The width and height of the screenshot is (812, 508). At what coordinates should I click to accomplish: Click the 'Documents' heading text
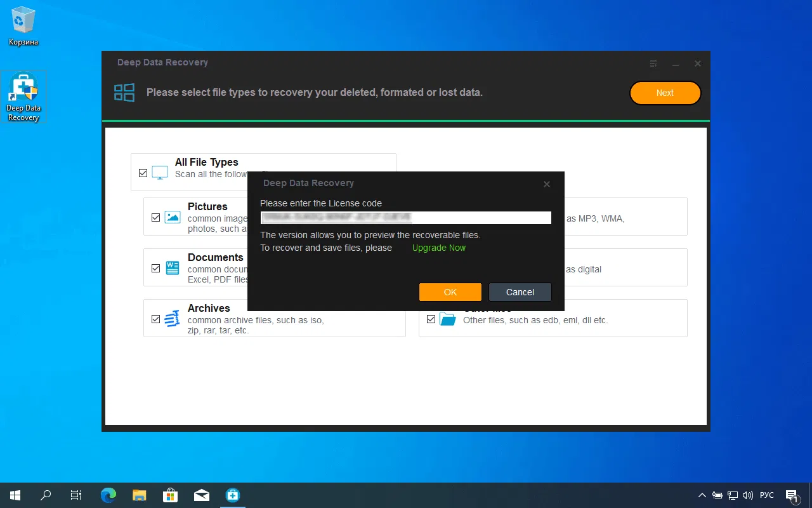(x=216, y=257)
